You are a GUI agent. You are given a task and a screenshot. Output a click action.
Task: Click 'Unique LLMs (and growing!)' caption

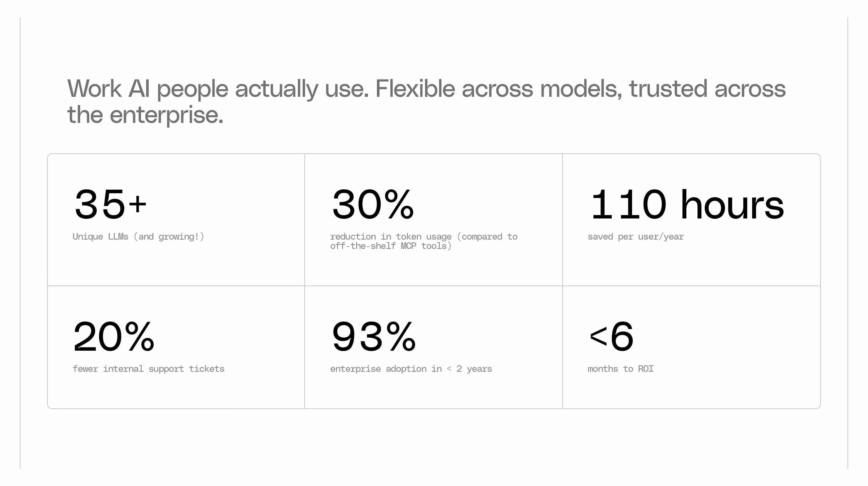coord(139,237)
